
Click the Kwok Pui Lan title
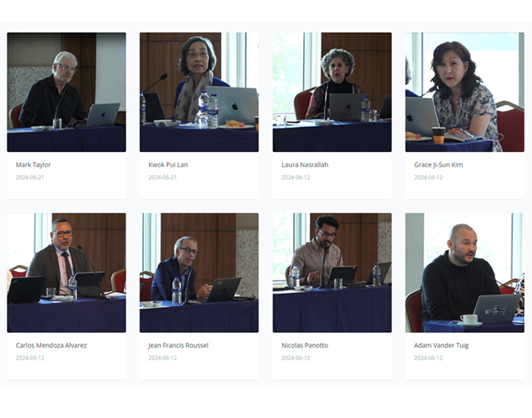pyautogui.click(x=168, y=165)
